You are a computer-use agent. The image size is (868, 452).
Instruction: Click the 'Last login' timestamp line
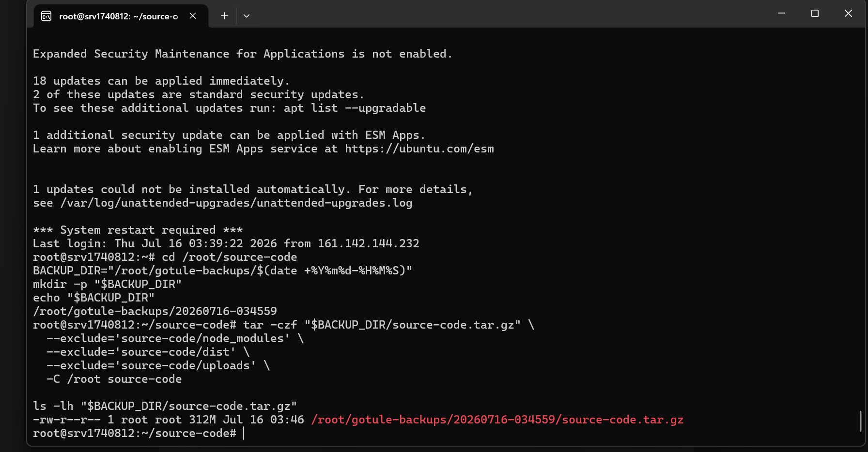pos(226,243)
